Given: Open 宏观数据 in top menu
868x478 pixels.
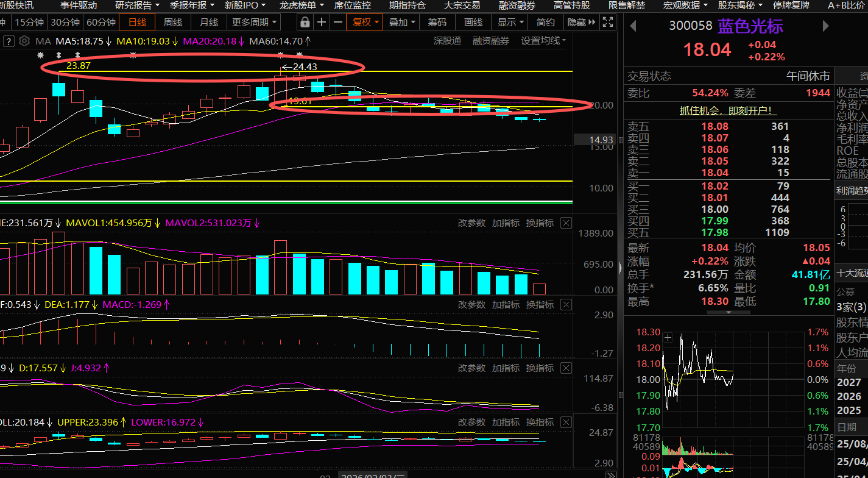Looking at the screenshot, I should (x=685, y=5).
